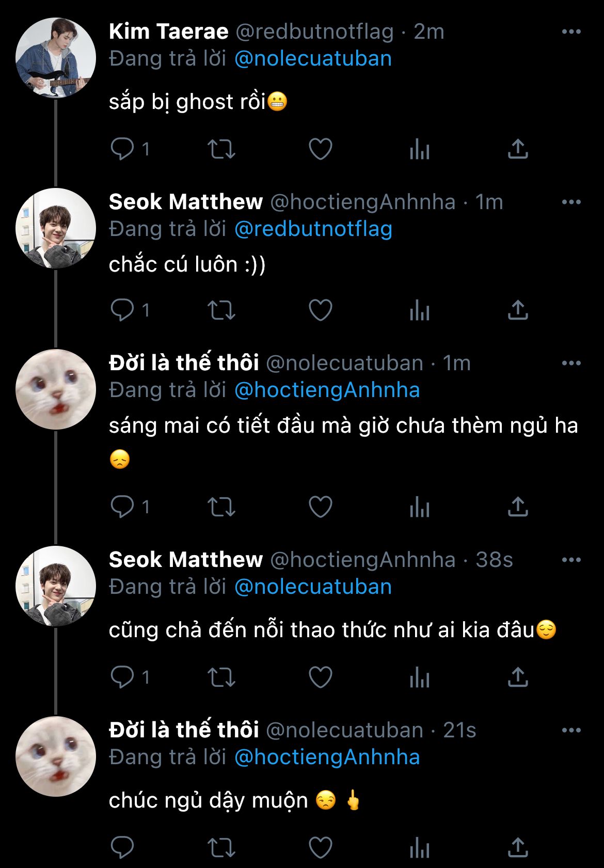Reply to the 'chúc ngủ dậy muộn' tweet
The image size is (604, 868).
click(x=122, y=847)
